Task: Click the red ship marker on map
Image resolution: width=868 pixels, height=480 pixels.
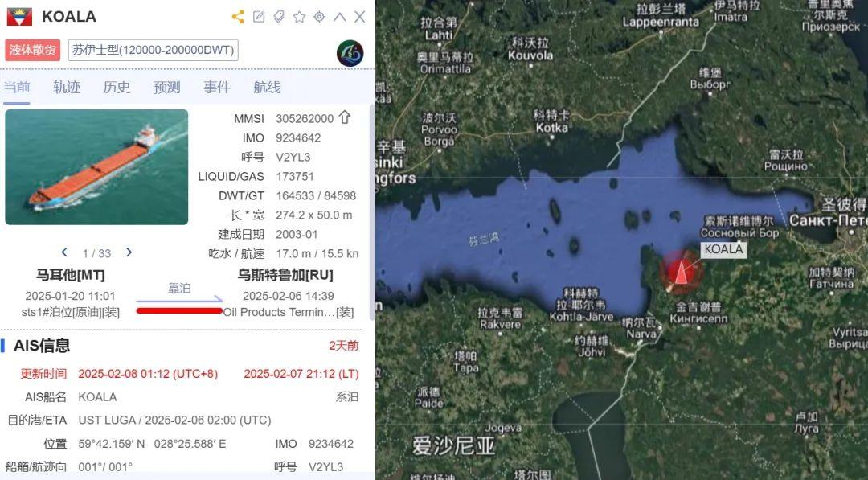Action: [x=681, y=272]
